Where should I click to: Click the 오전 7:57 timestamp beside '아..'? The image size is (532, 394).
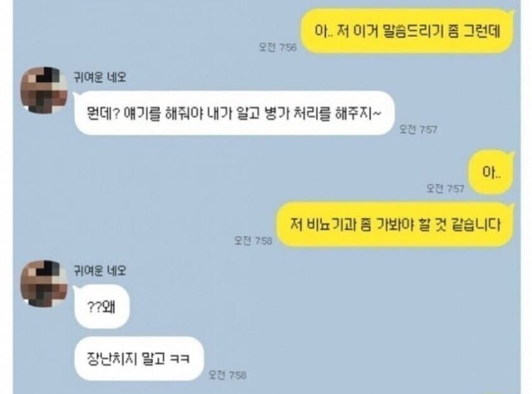[445, 188]
